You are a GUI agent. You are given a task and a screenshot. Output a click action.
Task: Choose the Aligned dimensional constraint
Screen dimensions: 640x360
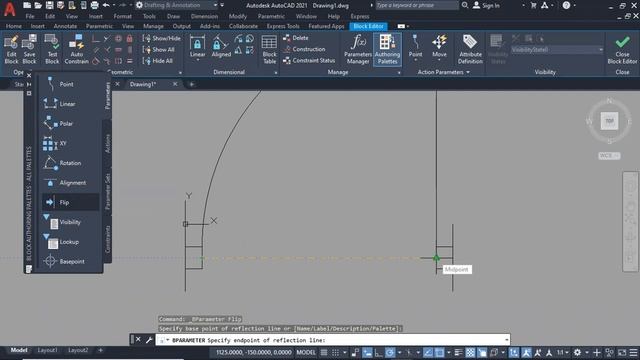(x=221, y=46)
